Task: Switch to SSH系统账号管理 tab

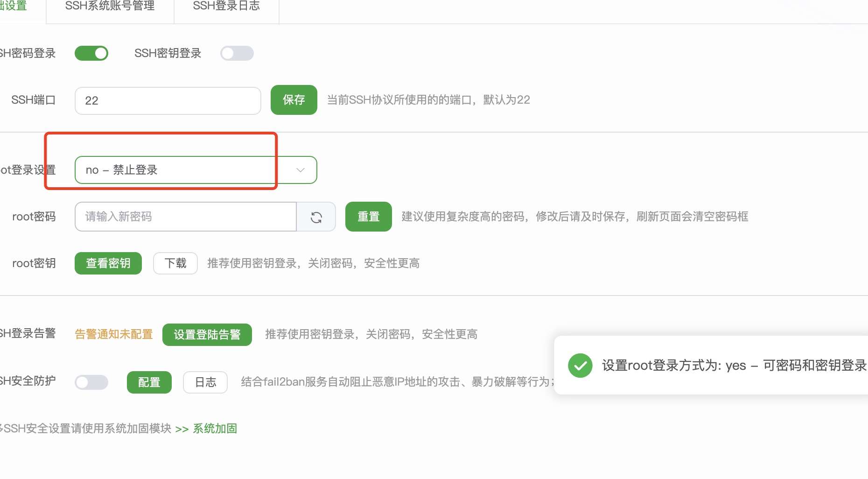Action: coord(110,7)
